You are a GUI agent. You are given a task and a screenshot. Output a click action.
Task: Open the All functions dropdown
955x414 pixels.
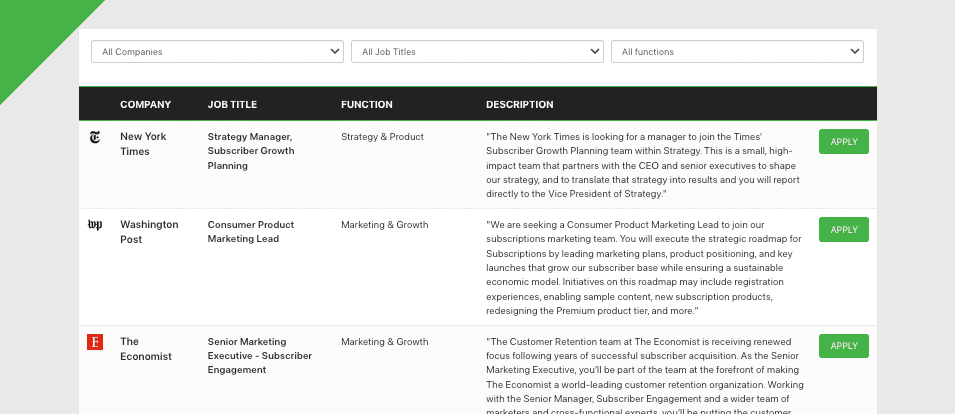737,52
